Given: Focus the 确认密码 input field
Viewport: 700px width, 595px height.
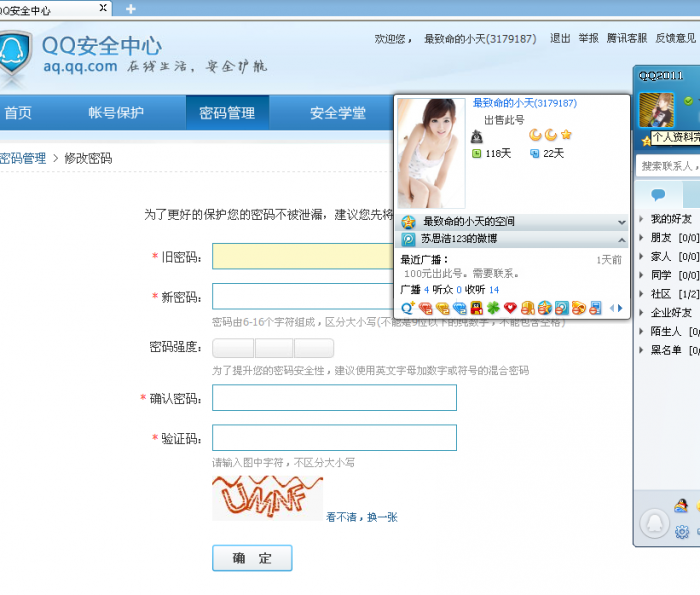Looking at the screenshot, I should pos(334,398).
